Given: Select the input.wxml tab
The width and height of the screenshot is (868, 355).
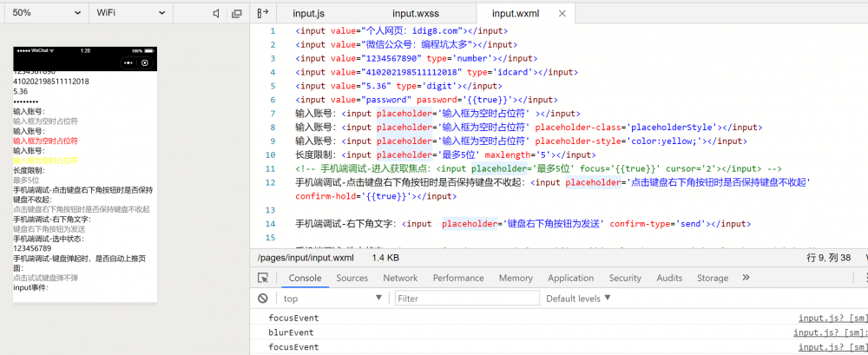Looking at the screenshot, I should [516, 13].
